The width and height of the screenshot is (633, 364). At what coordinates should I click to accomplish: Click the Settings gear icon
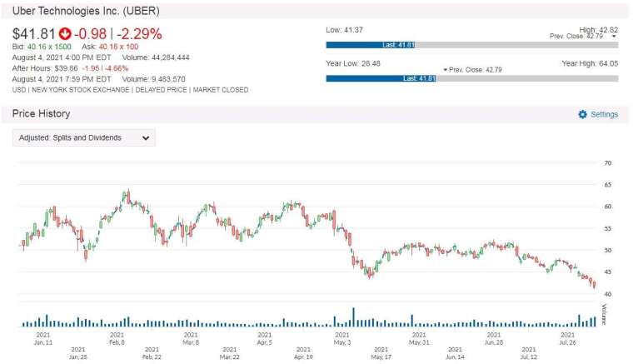(582, 114)
